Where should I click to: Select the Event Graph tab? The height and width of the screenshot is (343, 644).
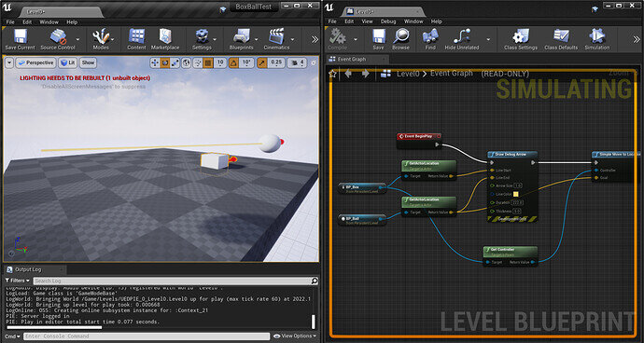pyautogui.click(x=357, y=59)
